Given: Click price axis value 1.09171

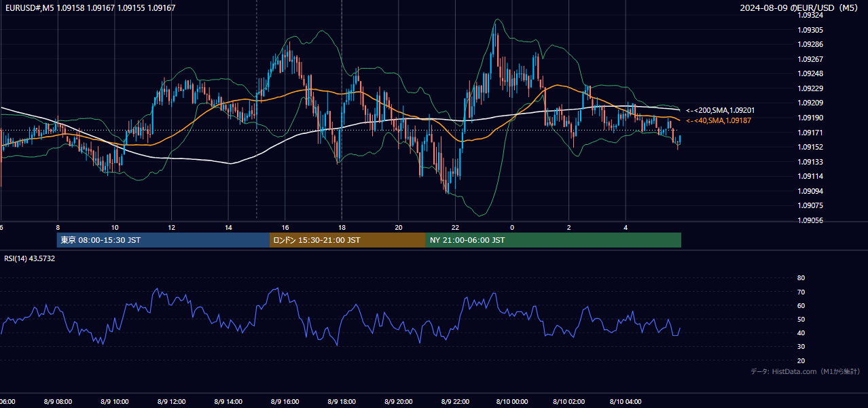Looking at the screenshot, I should (x=810, y=133).
